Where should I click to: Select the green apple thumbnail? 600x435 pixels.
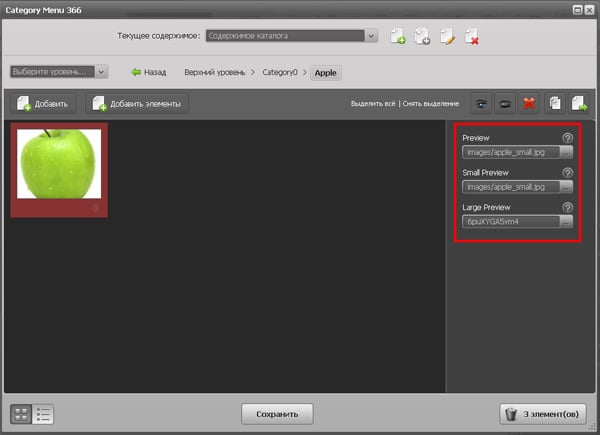coord(59,165)
